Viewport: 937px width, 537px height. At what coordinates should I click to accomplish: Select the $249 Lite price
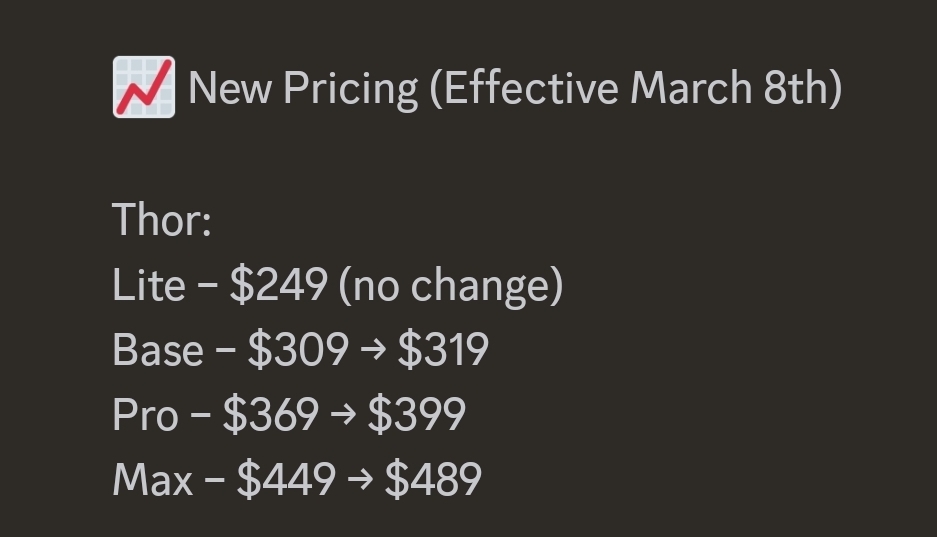point(278,286)
